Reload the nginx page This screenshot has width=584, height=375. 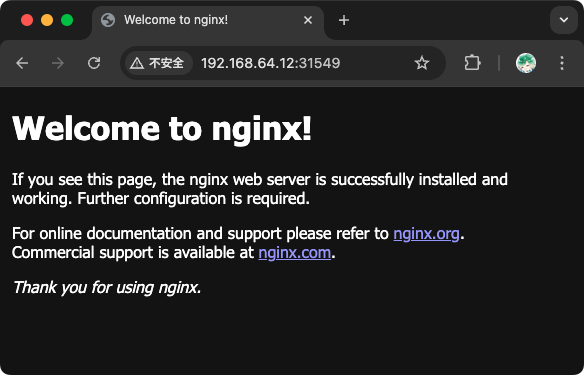click(x=94, y=63)
